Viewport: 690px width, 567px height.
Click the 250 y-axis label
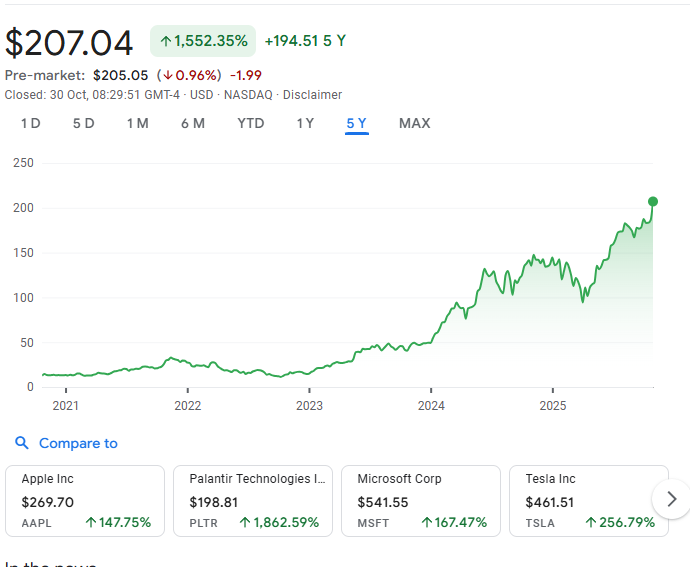[23, 163]
